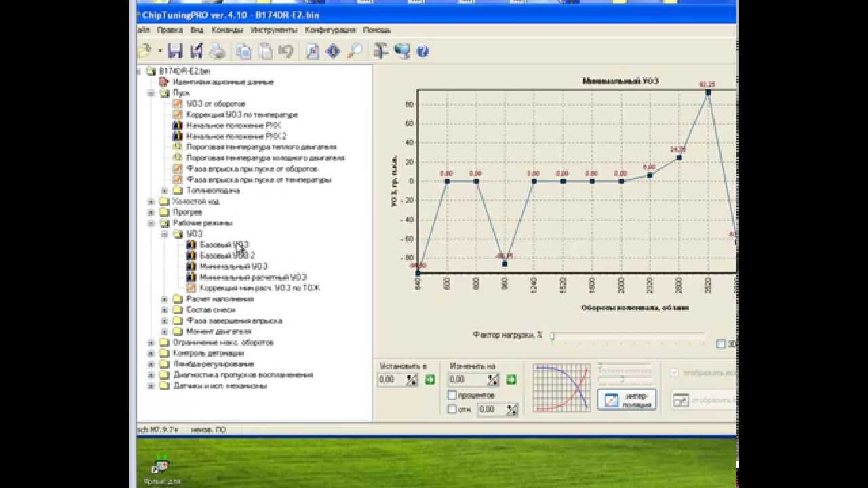Click the 92.25 peak point on graph
The height and width of the screenshot is (488, 868).
(708, 92)
